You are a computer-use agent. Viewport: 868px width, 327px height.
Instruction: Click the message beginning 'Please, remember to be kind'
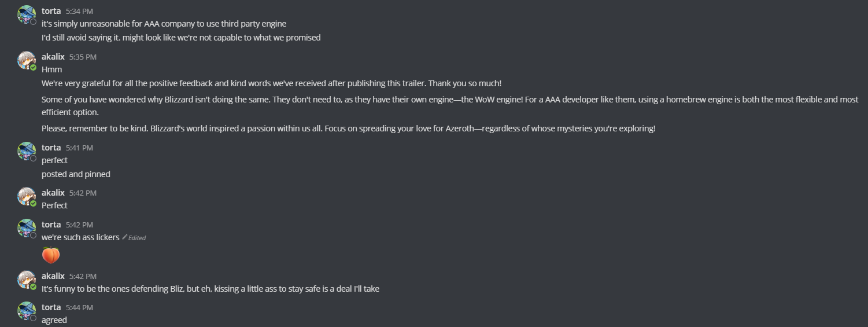[349, 128]
